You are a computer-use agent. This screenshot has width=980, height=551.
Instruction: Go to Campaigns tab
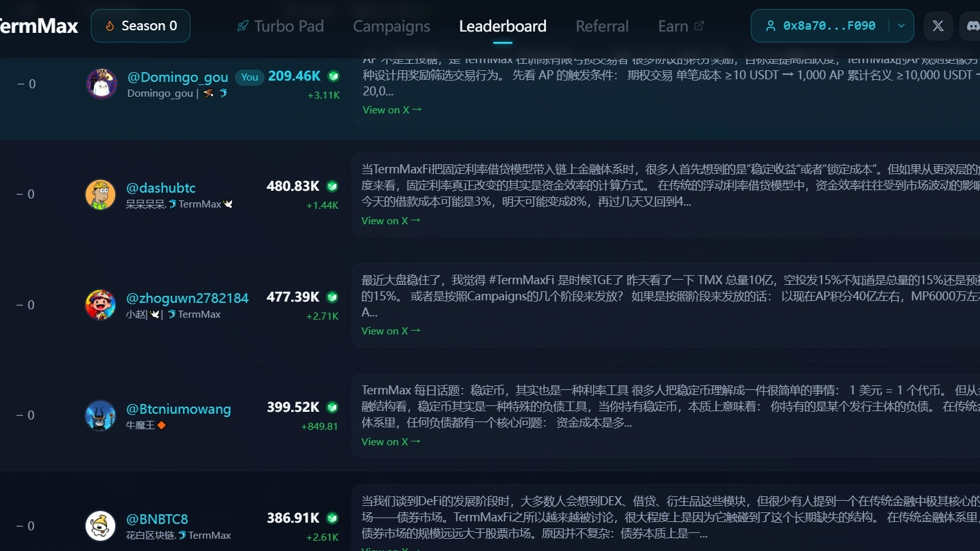391,26
